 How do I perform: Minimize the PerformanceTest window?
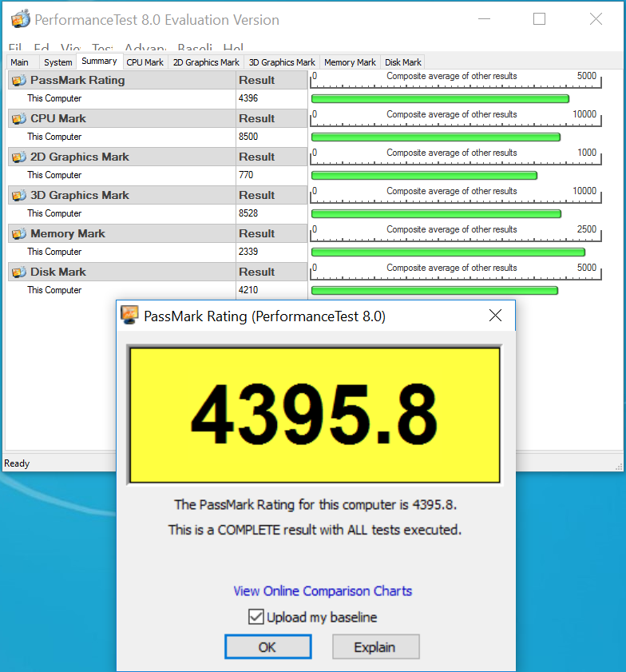pos(485,19)
